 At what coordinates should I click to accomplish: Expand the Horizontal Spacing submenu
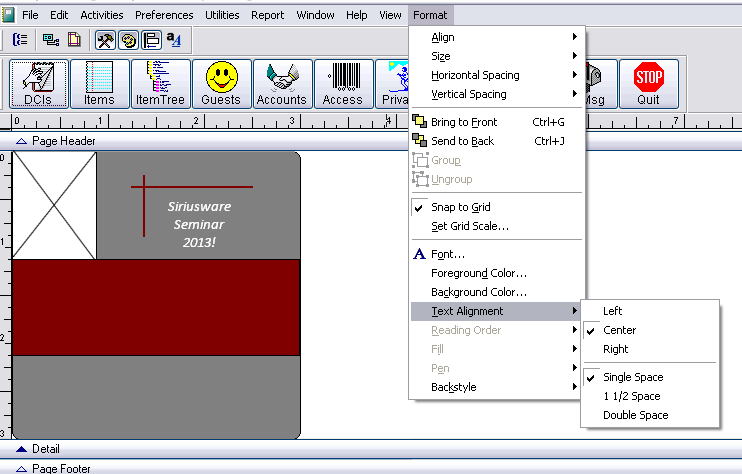tap(495, 75)
